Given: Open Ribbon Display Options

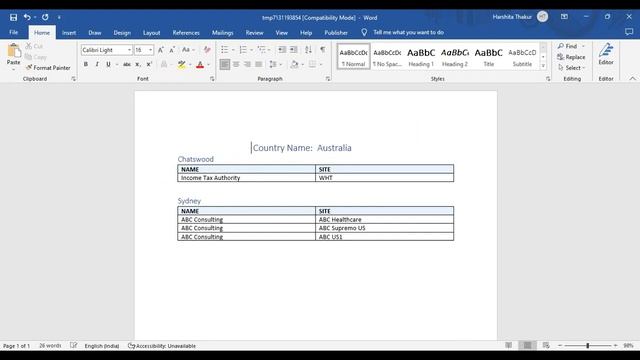Looking at the screenshot, I should point(564,17).
